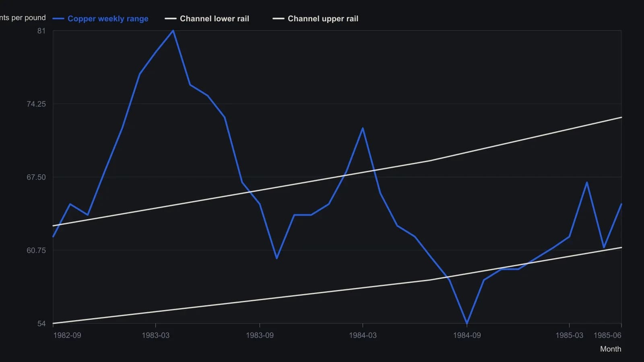Click the 60.75 y-axis label
This screenshot has width=644, height=362.
[36, 251]
